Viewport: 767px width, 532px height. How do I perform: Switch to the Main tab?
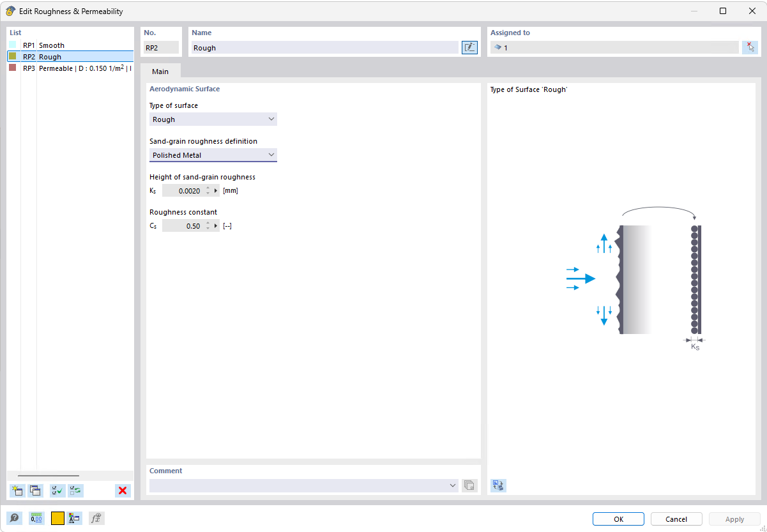(160, 71)
